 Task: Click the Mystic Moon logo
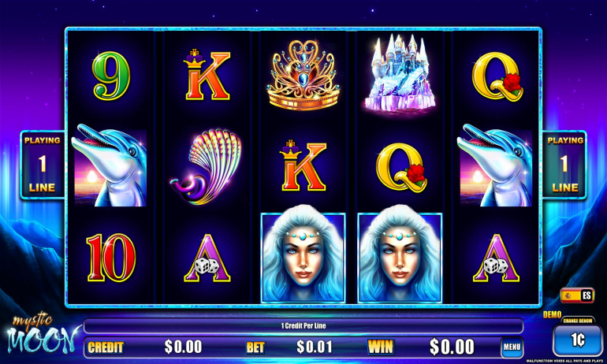click(x=41, y=334)
